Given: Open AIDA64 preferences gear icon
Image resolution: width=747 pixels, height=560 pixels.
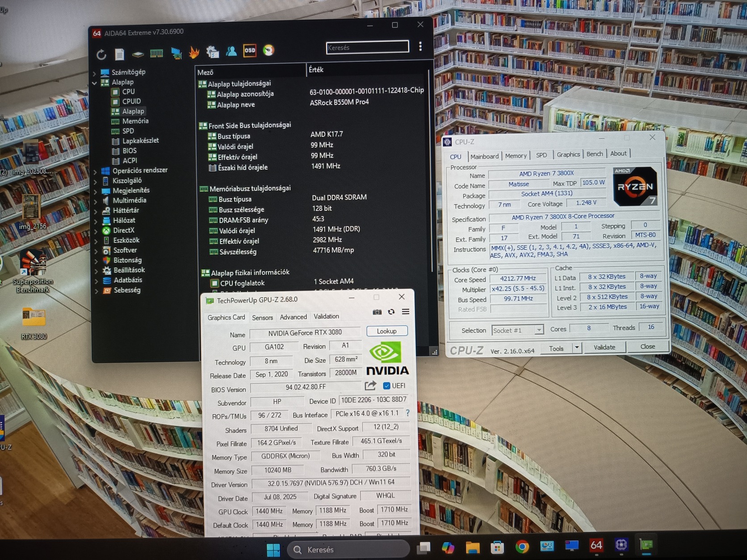Looking at the screenshot, I should pyautogui.click(x=213, y=52).
